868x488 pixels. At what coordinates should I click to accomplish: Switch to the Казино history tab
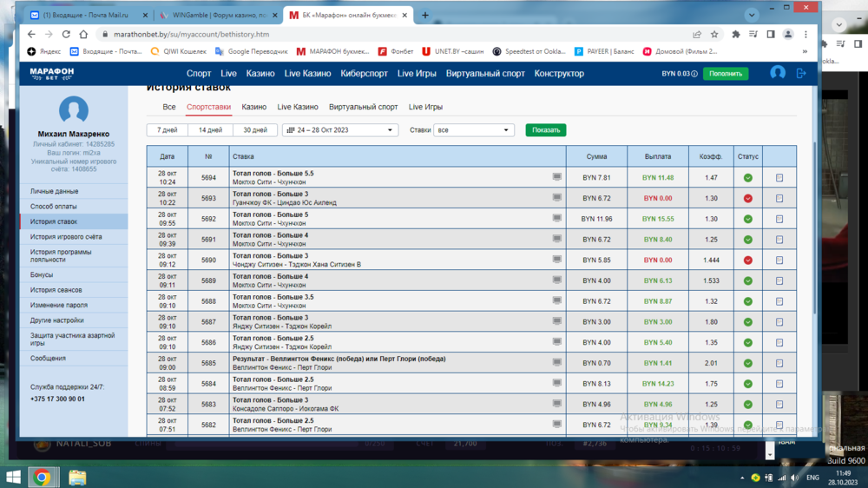pyautogui.click(x=253, y=107)
